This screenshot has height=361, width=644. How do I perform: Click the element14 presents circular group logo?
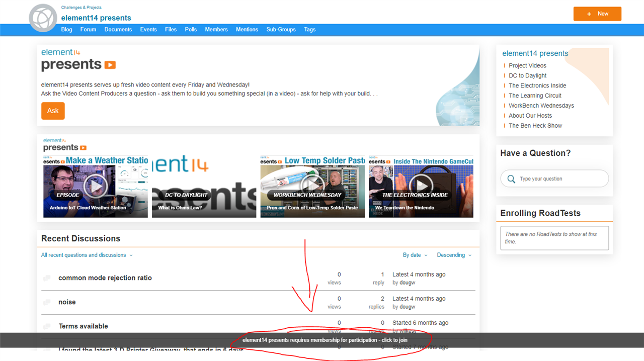(43, 18)
